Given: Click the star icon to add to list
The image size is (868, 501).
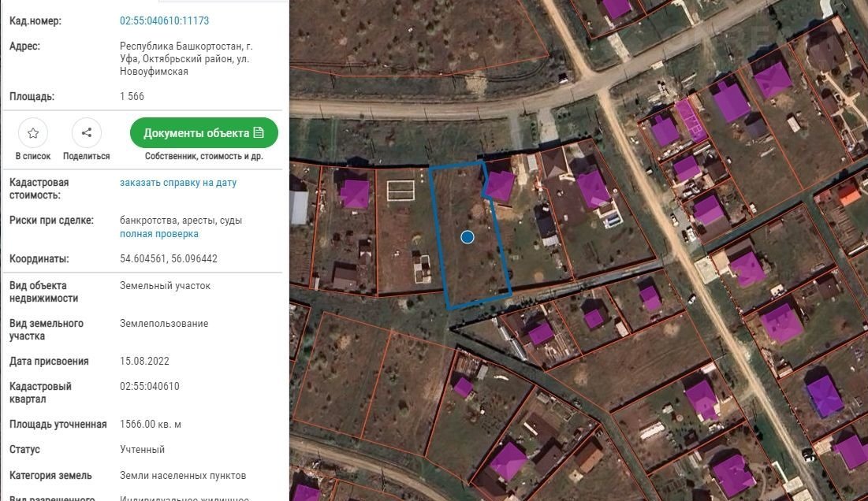Looking at the screenshot, I should [33, 133].
